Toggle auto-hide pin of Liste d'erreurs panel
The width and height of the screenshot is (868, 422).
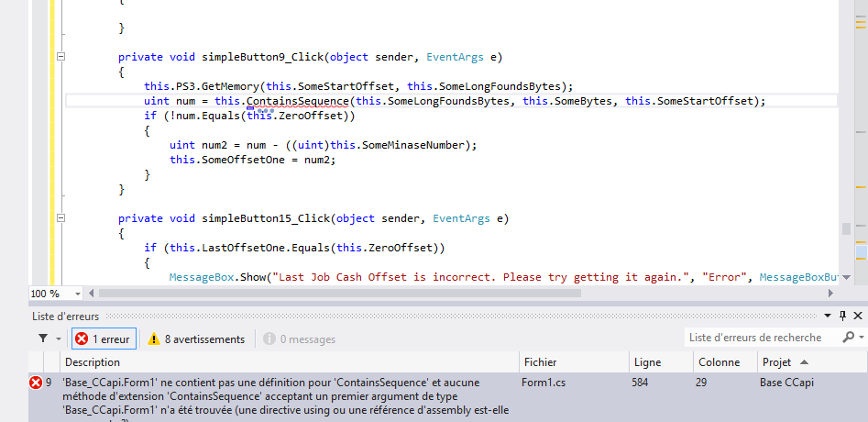tap(842, 316)
